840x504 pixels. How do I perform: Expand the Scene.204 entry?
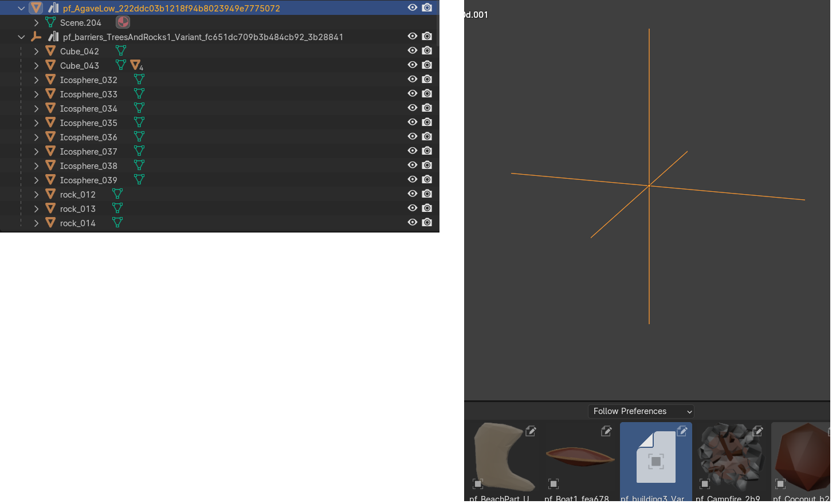[36, 22]
